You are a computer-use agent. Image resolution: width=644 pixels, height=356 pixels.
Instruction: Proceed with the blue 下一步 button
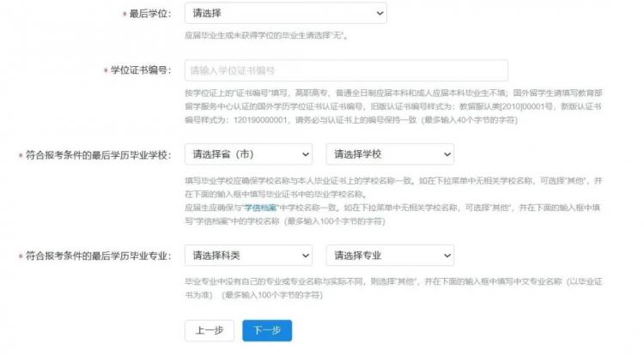(x=267, y=330)
